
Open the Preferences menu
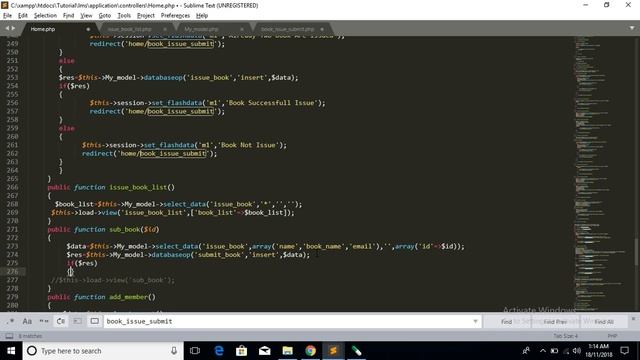pyautogui.click(x=175, y=16)
